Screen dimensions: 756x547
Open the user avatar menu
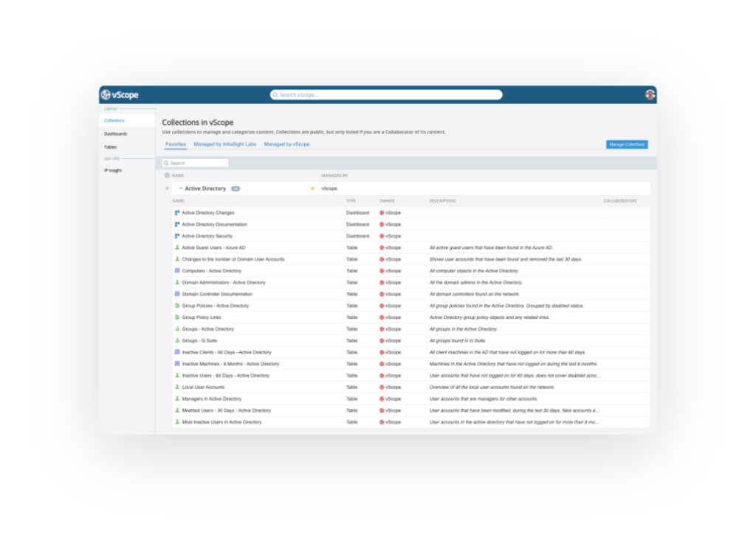click(650, 94)
